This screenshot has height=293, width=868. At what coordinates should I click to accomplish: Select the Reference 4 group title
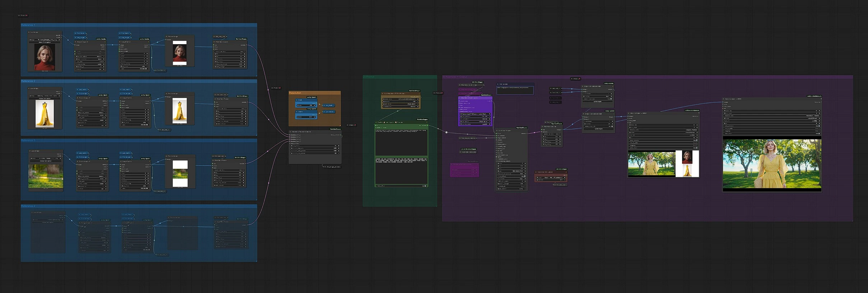(x=28, y=206)
